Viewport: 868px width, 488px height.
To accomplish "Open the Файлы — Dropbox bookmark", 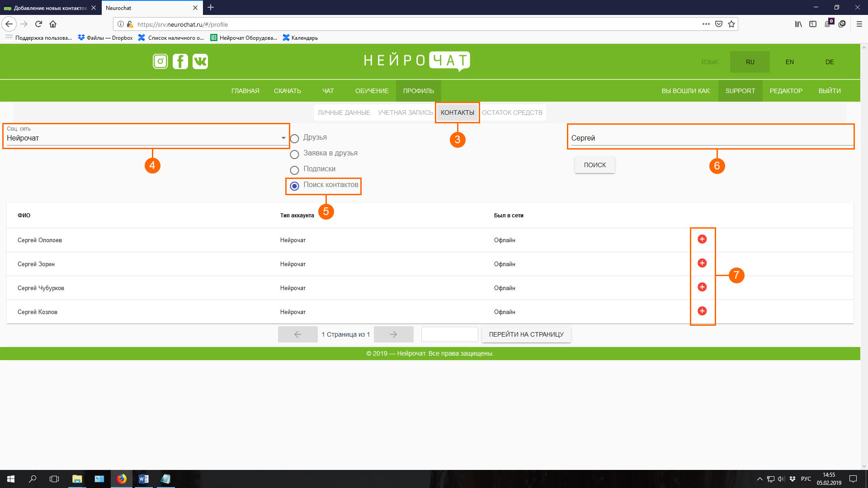I will 105,38.
